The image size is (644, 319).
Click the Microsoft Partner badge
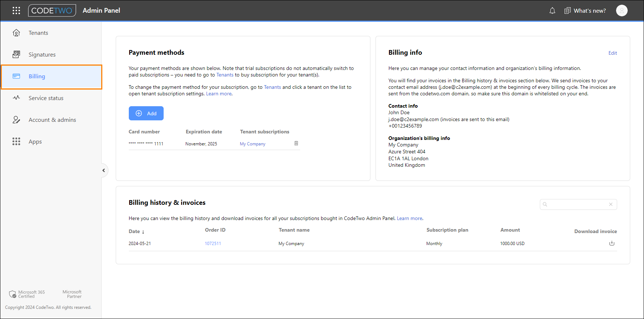[x=72, y=294]
